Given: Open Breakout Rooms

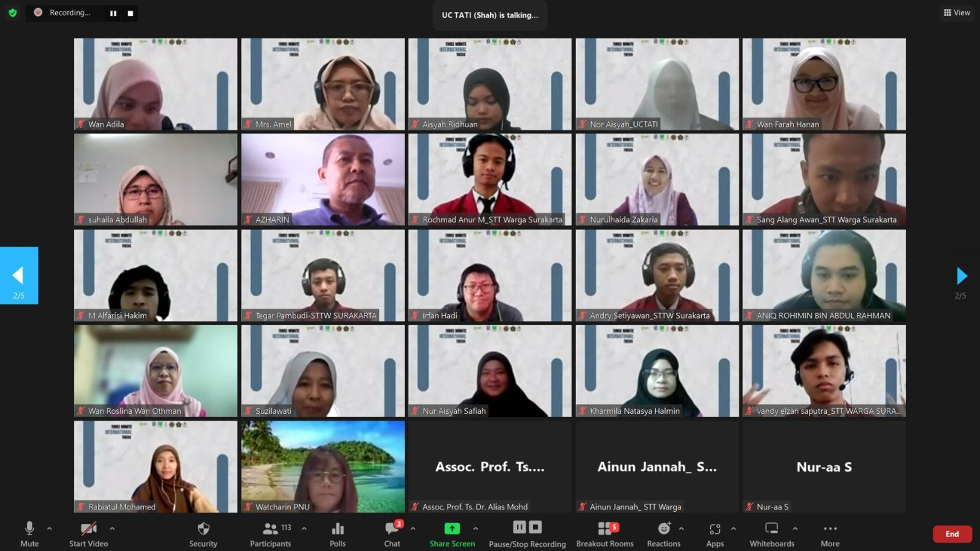Looking at the screenshot, I should [604, 529].
